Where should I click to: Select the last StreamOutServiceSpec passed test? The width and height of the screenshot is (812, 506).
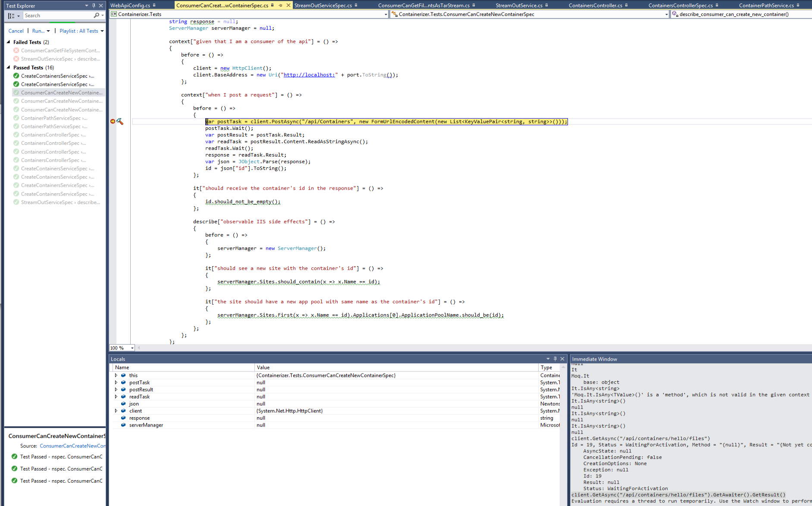coord(60,202)
